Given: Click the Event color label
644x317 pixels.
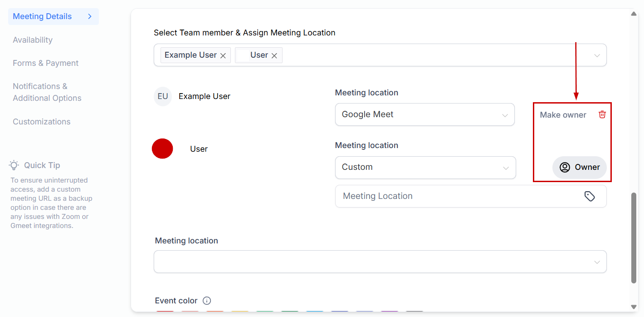Looking at the screenshot, I should 176,301.
